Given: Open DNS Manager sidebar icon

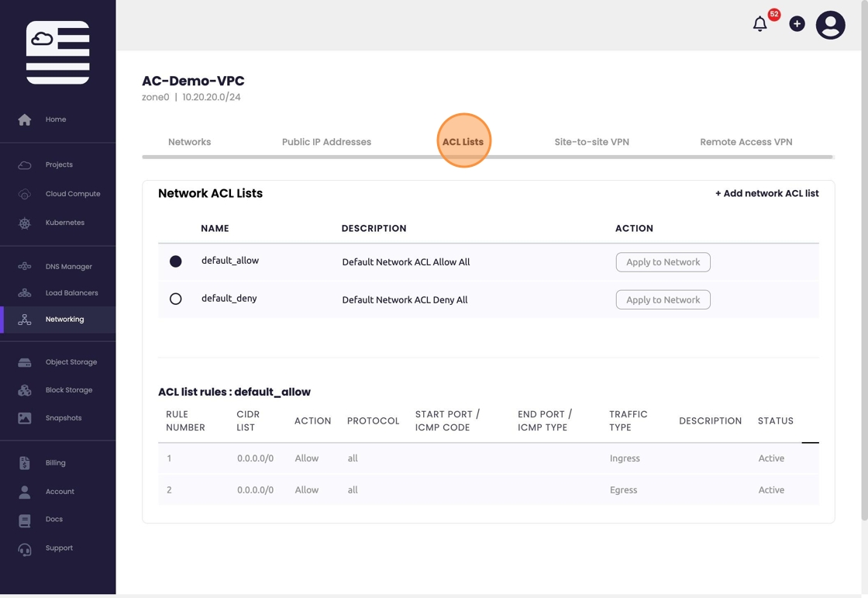Looking at the screenshot, I should pos(25,267).
